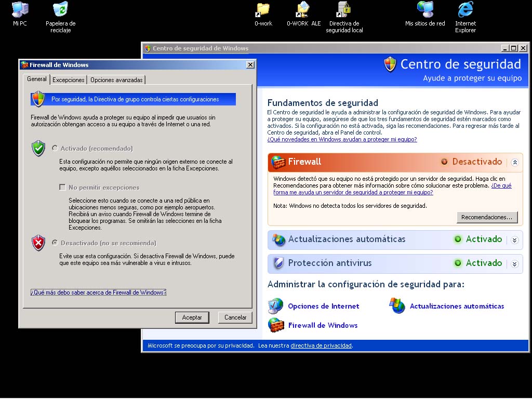Launch Internet Explorer from desktop
Viewport: 532px width, 399px height.
pos(465,17)
